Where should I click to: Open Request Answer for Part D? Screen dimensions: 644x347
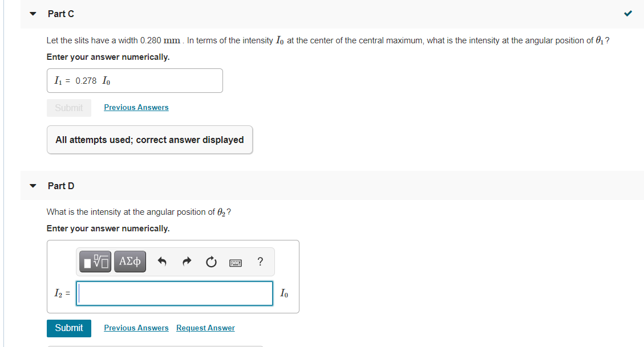205,328
